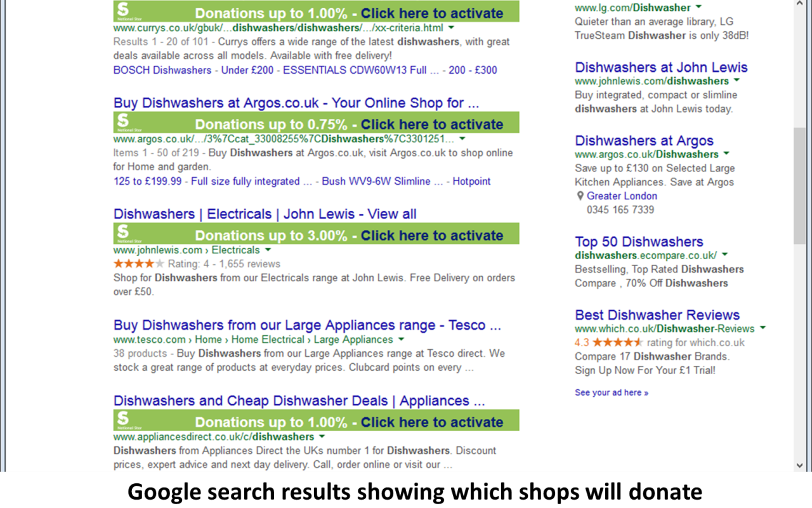Viewport: 812px width, 508px height.
Task: Open 'Buy Dishwashers at Argos.co.uk' result
Action: point(296,103)
